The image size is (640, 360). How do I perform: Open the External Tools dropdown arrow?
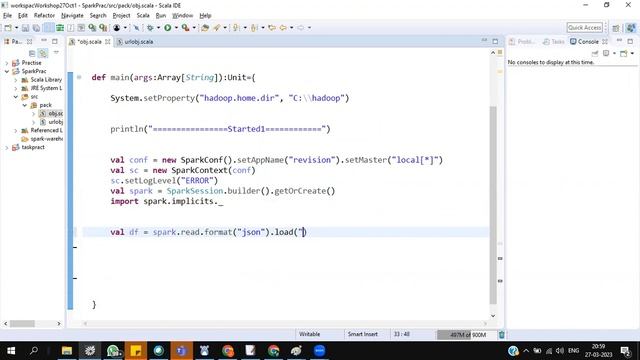point(194,28)
